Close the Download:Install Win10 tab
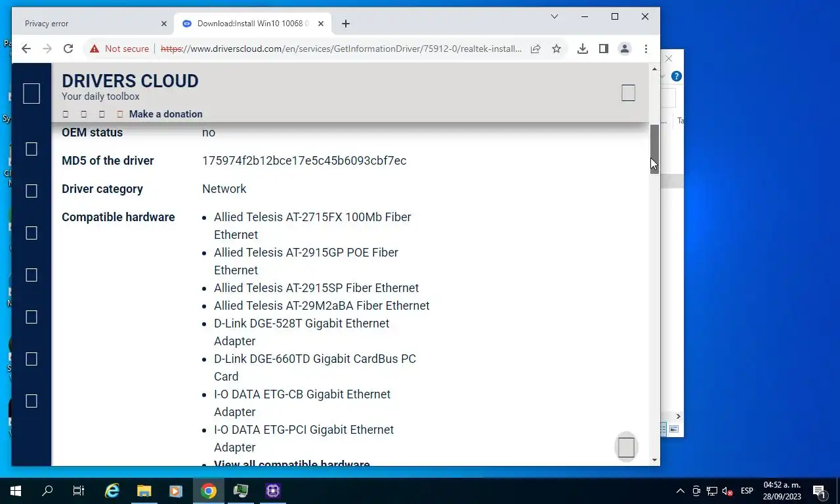The width and height of the screenshot is (840, 504). point(321,24)
